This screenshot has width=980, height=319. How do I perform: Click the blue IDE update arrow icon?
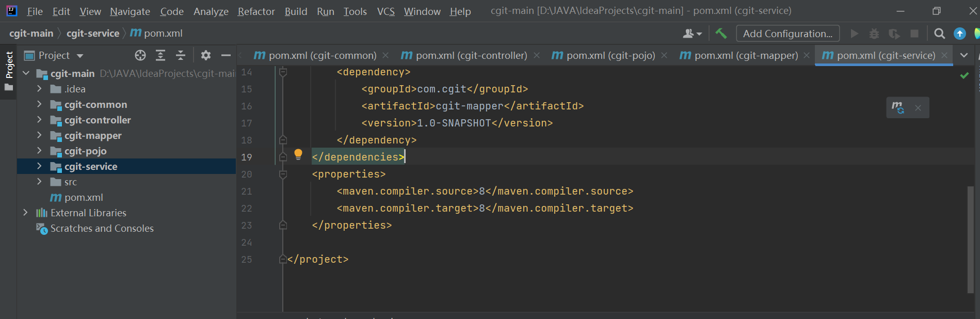(x=959, y=34)
